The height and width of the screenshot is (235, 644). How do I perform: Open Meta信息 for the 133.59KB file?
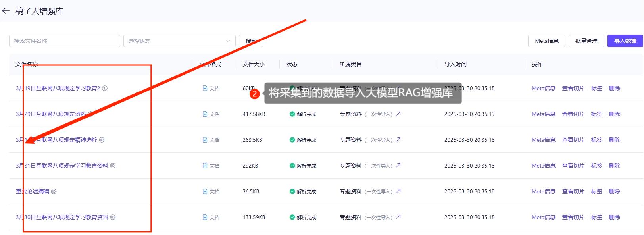[544, 217]
